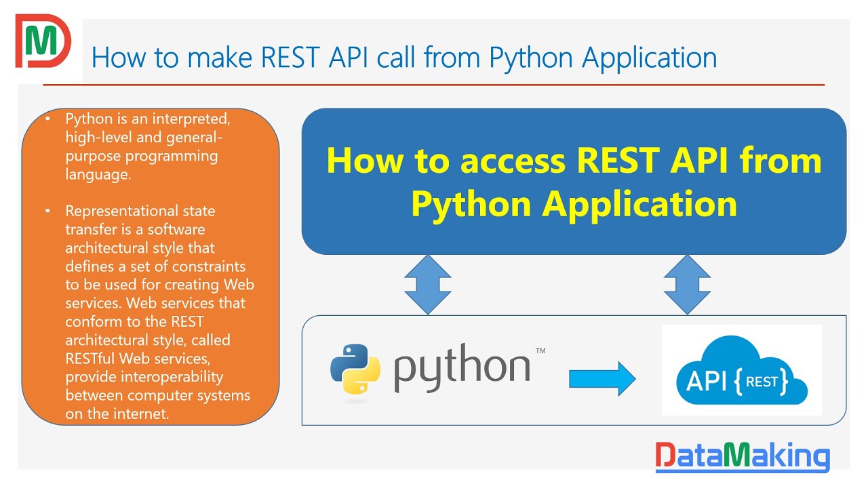Select the orange text panel
This screenshot has width=868, height=488.
151,266
